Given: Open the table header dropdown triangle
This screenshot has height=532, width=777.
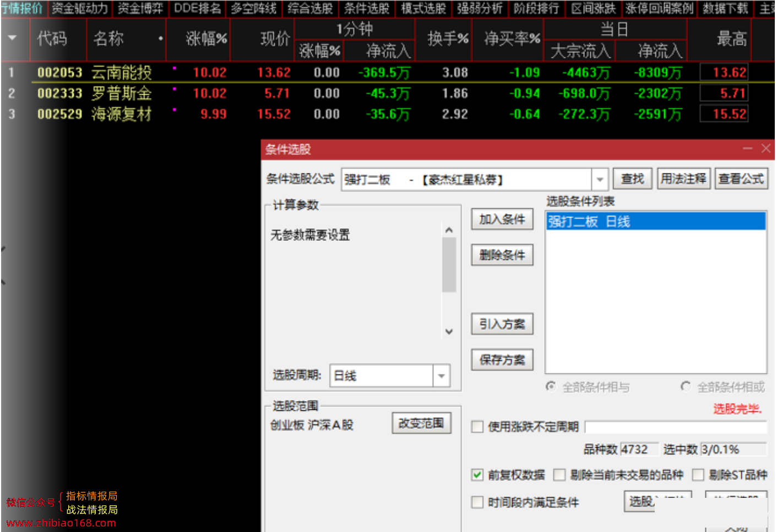Looking at the screenshot, I should click(12, 39).
